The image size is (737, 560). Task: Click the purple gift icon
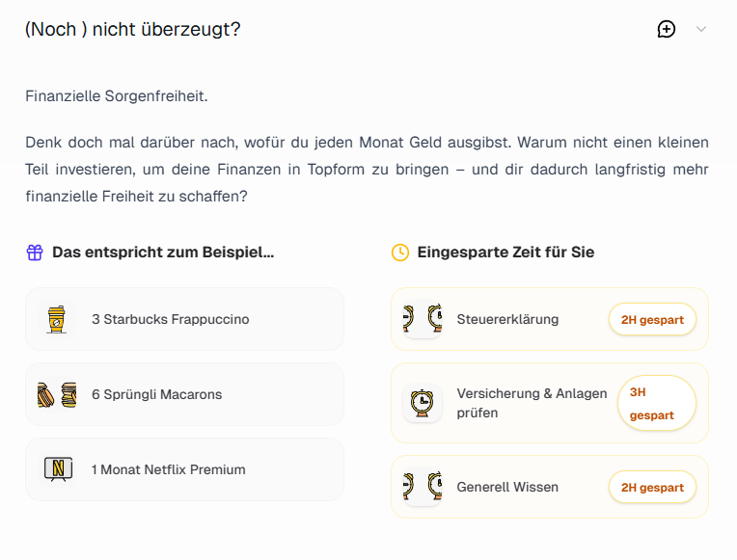pyautogui.click(x=35, y=253)
